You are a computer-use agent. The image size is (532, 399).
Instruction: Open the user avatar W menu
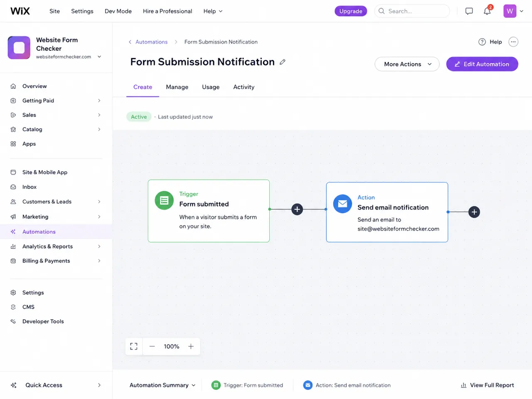pyautogui.click(x=510, y=11)
